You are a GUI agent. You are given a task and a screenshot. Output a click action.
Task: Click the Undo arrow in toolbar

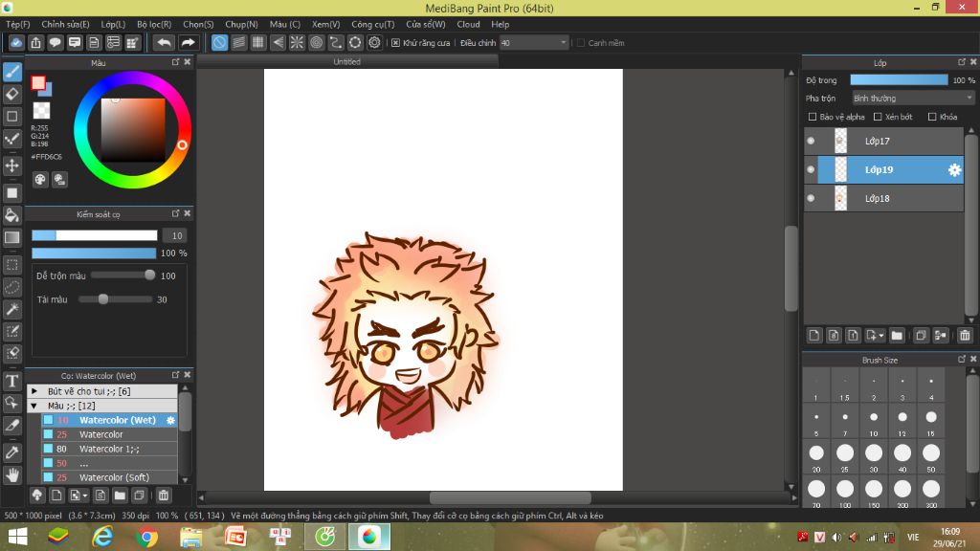[x=165, y=42]
